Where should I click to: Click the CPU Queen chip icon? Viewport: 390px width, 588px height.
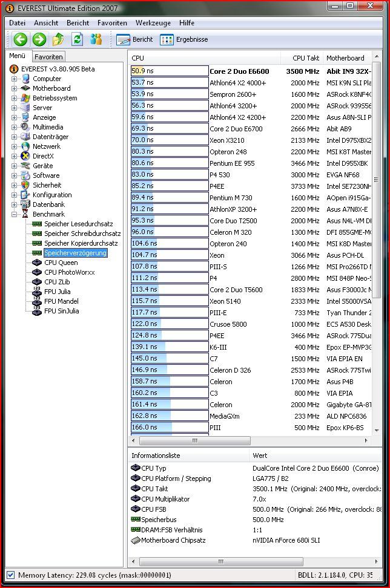[x=37, y=263]
